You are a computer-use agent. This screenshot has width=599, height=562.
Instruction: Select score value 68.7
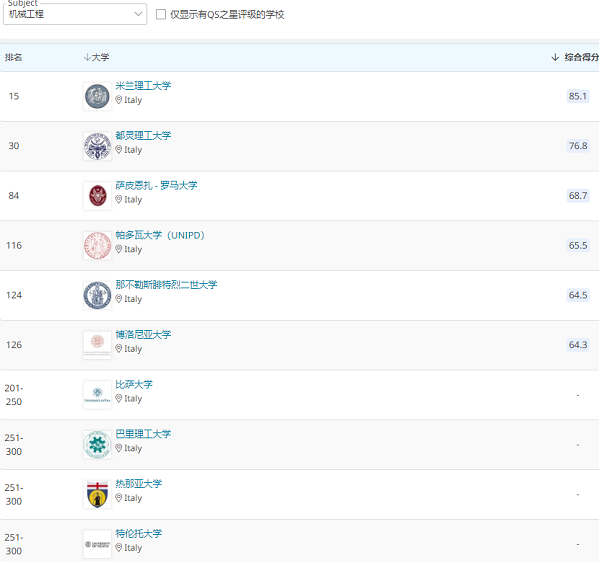pyautogui.click(x=578, y=196)
